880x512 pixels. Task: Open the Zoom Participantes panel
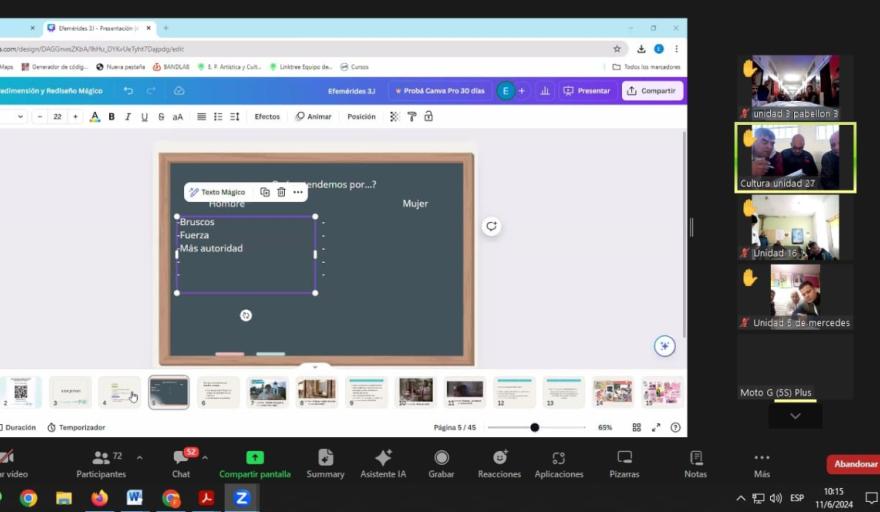click(101, 464)
